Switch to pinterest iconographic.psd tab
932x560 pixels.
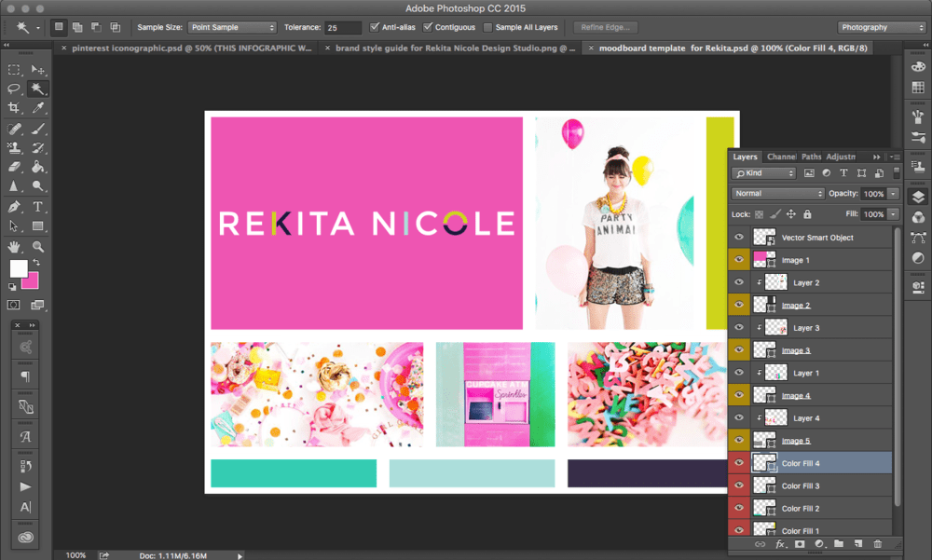point(191,48)
